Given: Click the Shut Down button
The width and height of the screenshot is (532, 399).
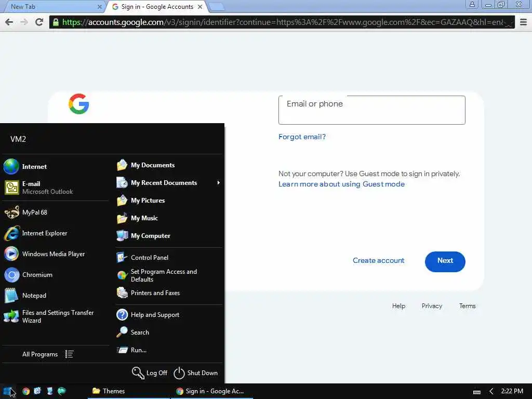Looking at the screenshot, I should click(196, 373).
